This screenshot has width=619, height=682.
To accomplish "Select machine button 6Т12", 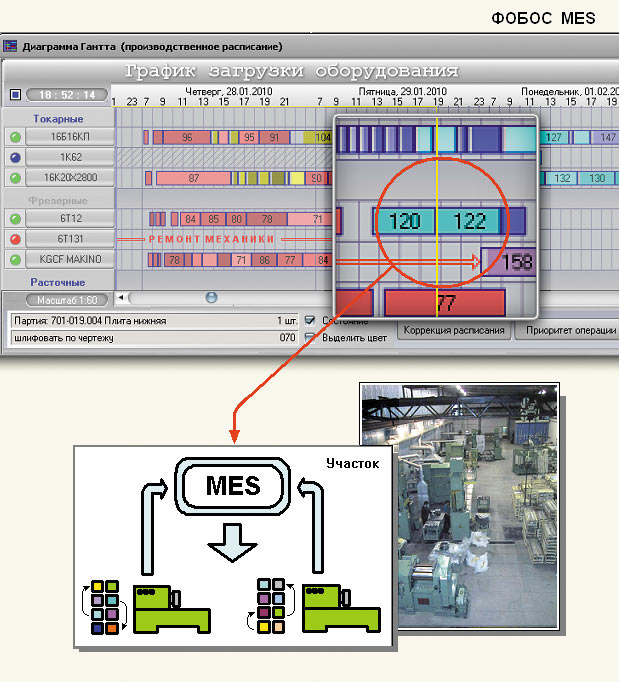I will [70, 218].
